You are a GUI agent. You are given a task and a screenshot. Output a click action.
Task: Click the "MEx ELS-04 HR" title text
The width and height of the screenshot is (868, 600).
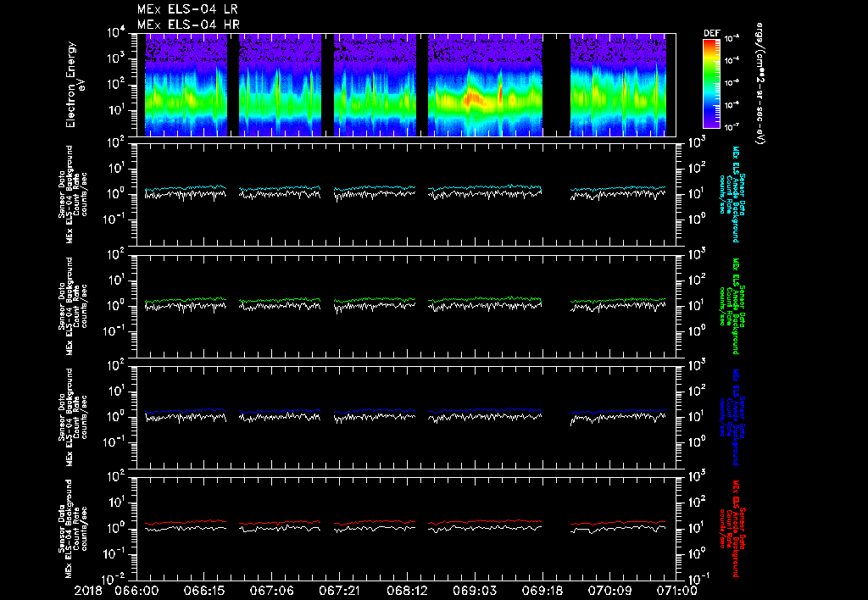188,25
